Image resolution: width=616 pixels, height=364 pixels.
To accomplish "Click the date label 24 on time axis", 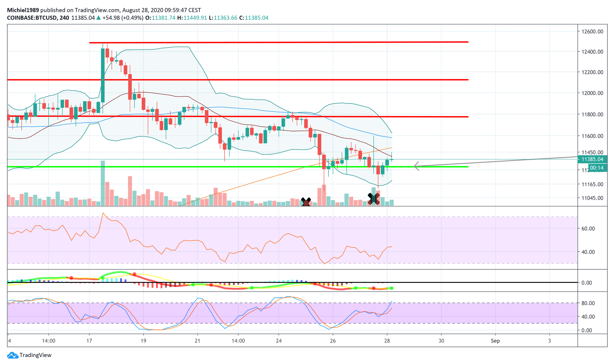I will coord(279,341).
